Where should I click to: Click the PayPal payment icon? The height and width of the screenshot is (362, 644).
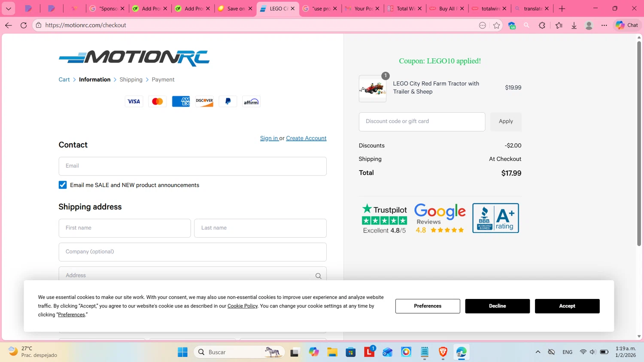pyautogui.click(x=228, y=102)
